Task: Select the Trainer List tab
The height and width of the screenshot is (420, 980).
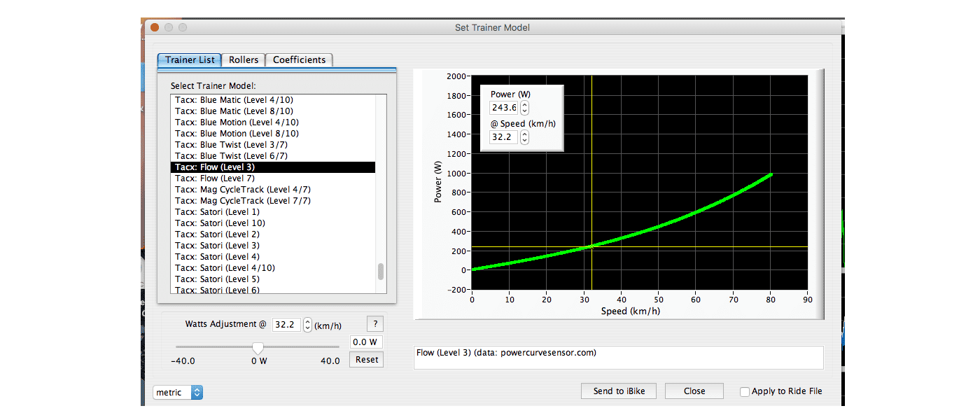Action: (190, 60)
